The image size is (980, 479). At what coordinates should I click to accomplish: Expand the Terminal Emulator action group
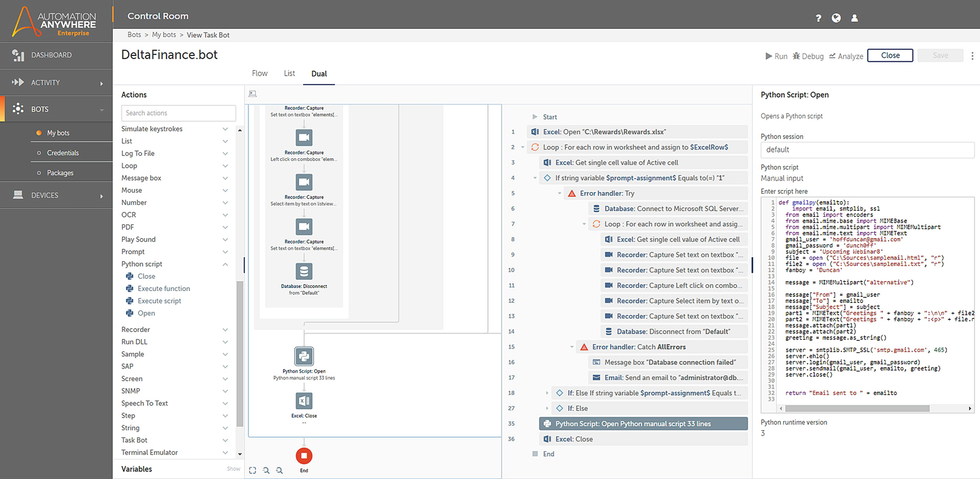225,452
